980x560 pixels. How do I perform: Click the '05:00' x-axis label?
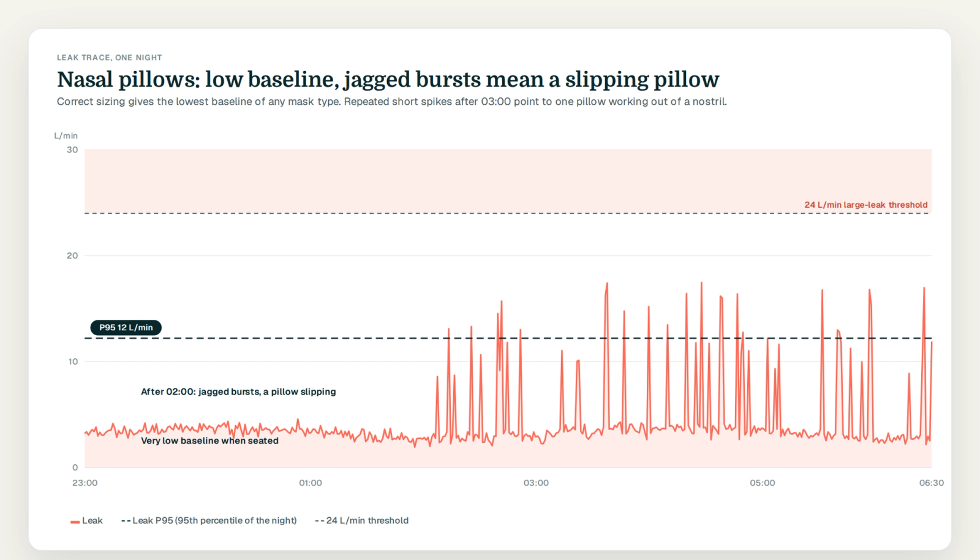762,483
